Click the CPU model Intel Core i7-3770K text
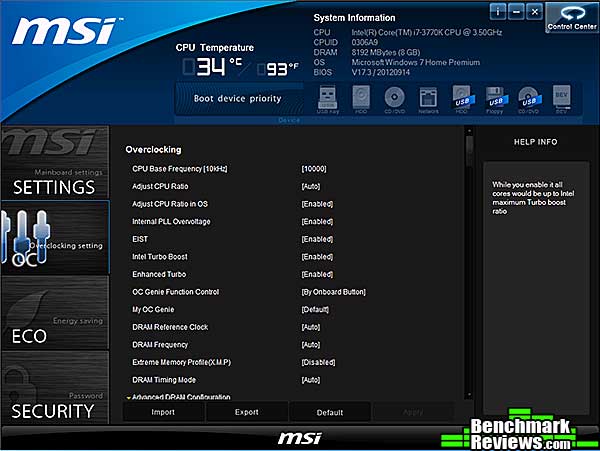Image resolution: width=600 pixels, height=451 pixels. point(427,33)
